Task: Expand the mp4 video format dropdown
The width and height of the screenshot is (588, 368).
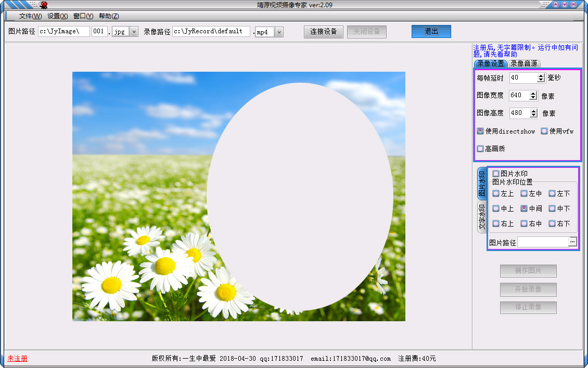Action: 279,32
